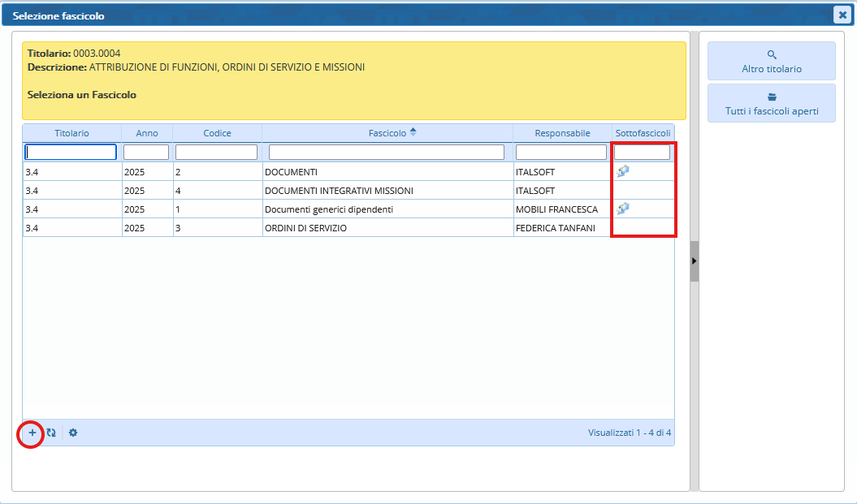Image resolution: width=857 pixels, height=504 pixels.
Task: Click the Altro titolario button
Action: 771,61
